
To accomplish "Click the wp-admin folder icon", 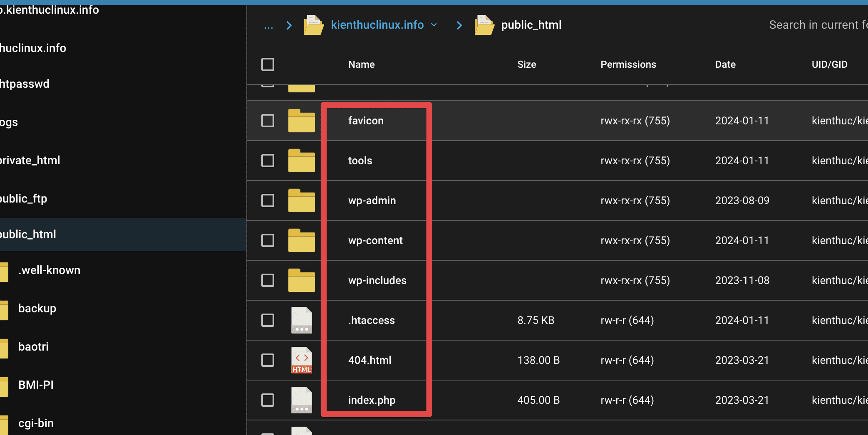I will pos(301,200).
